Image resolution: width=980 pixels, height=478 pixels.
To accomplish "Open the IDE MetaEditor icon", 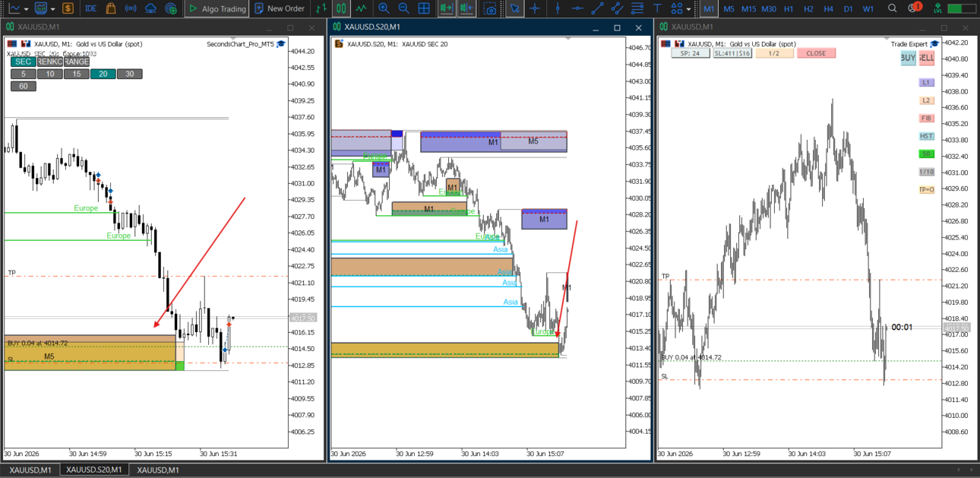I will pos(91,8).
